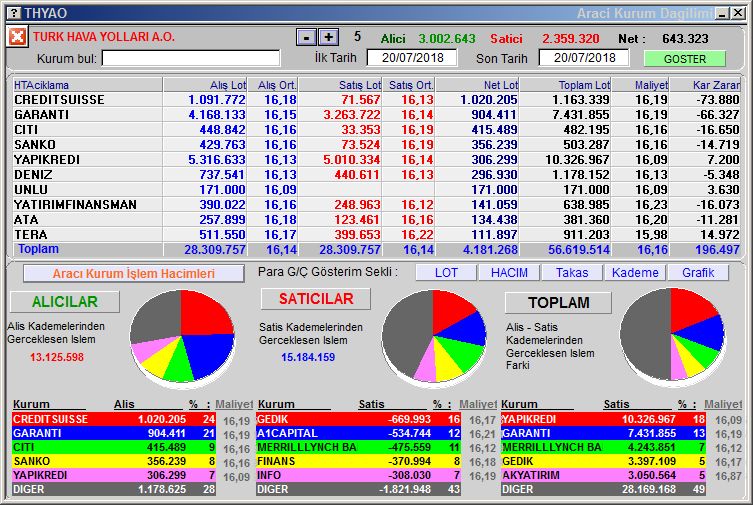Screen dimensions: 753x505
Task: Click the pink YAPIKREDI buyer legend row
Action: [114, 475]
